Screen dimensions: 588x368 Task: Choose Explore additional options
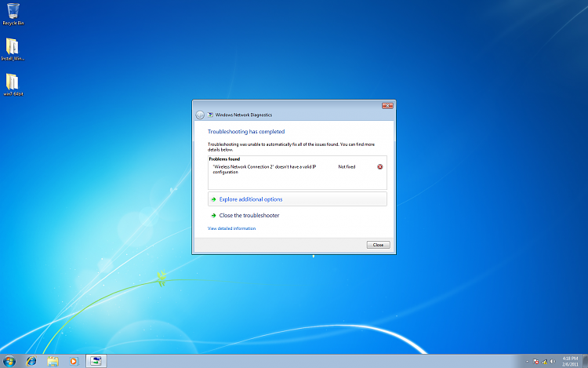click(x=297, y=199)
